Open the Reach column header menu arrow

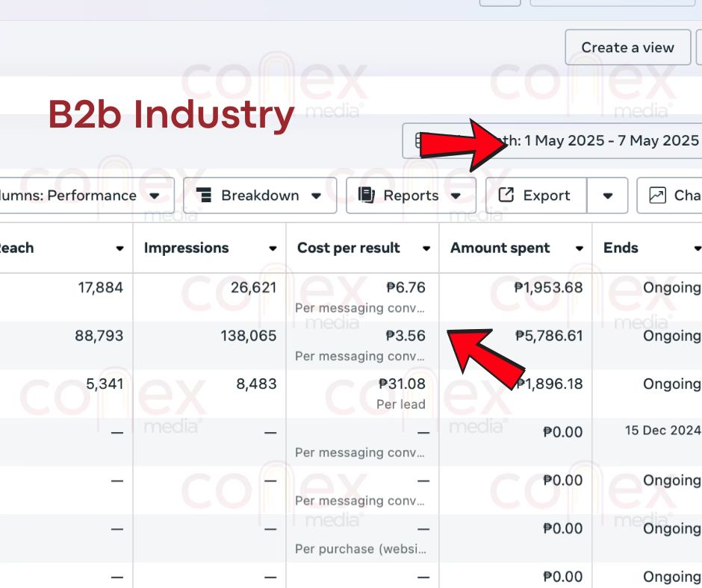coord(119,248)
